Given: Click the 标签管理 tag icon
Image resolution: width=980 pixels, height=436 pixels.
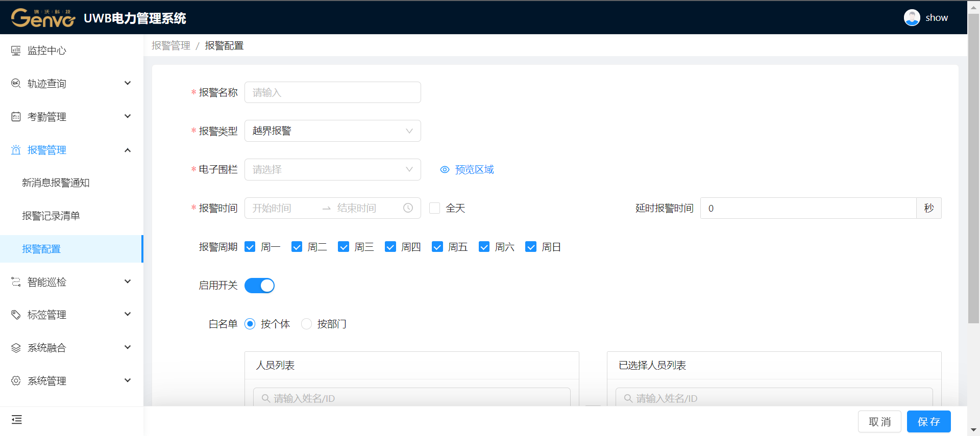Looking at the screenshot, I should (x=16, y=315).
